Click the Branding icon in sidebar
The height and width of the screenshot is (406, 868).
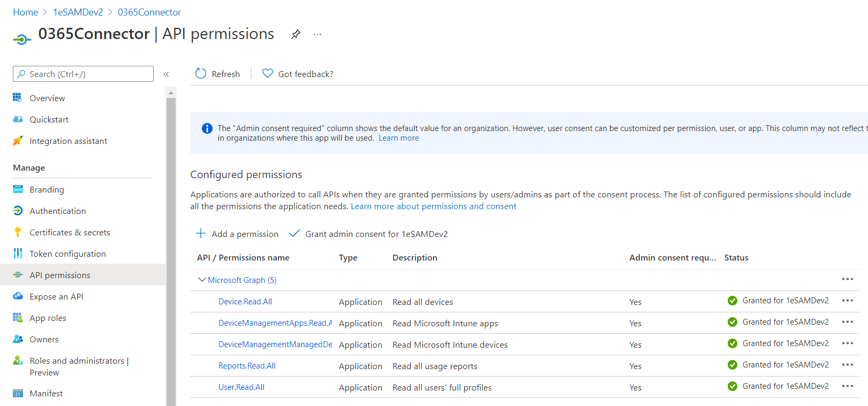click(18, 189)
